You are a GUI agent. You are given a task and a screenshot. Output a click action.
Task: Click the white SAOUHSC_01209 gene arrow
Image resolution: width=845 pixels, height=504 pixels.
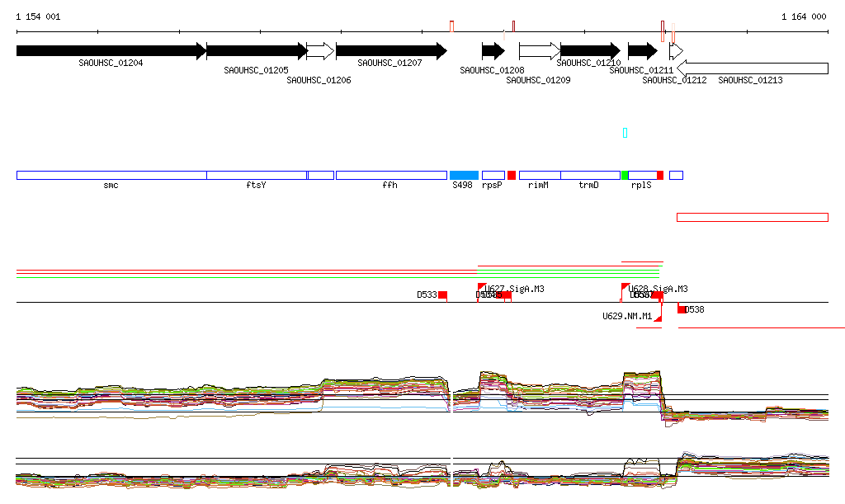point(540,51)
